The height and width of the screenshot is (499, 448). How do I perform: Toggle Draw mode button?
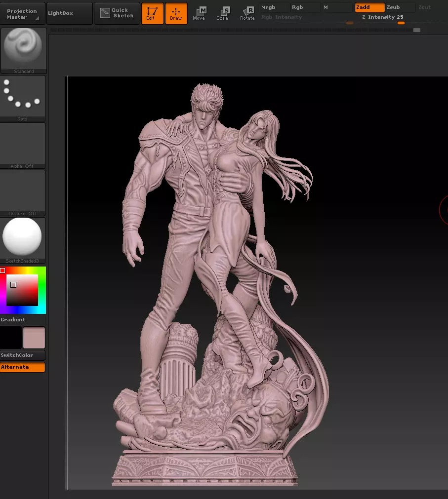(x=176, y=13)
